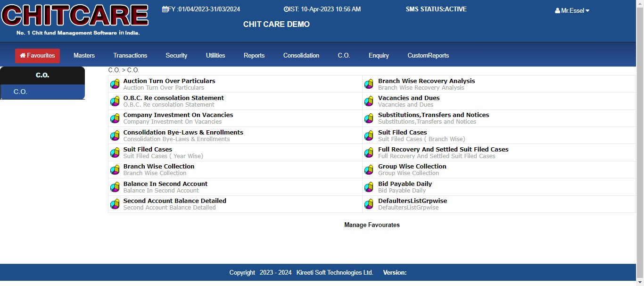Open the Transactions menu
This screenshot has width=644, height=286.
(130, 56)
